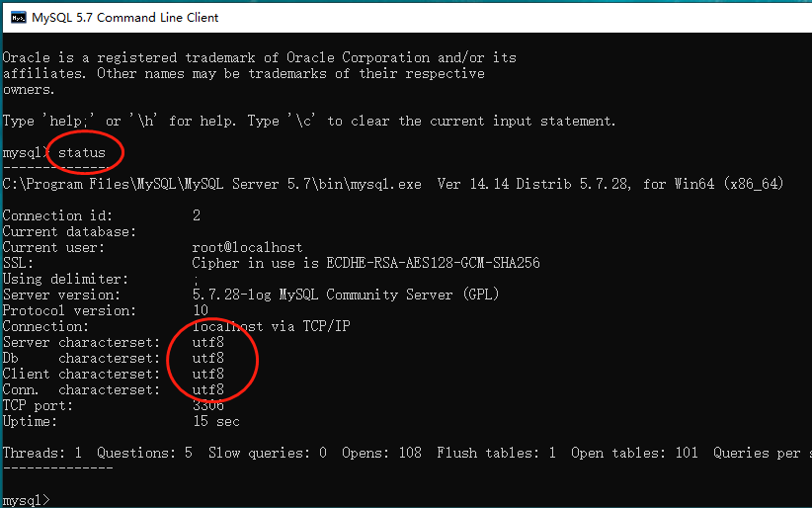The image size is (812, 508).
Task: Click the typed status command text
Action: [x=82, y=152]
